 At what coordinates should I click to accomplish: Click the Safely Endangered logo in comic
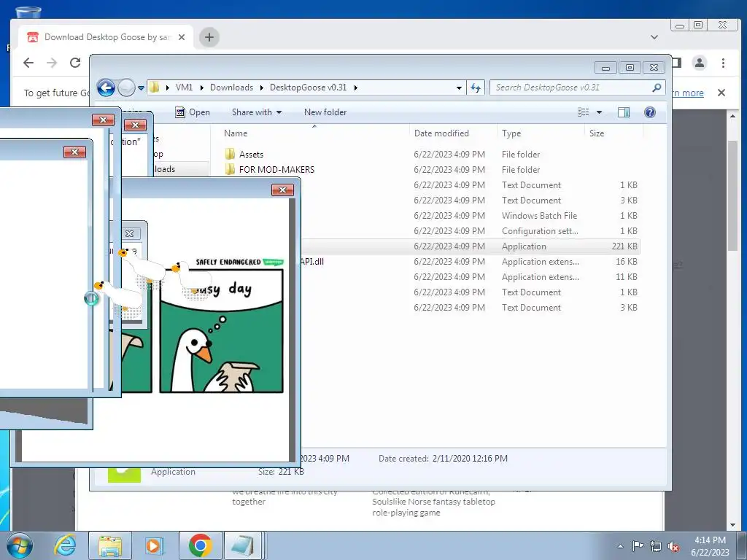tap(239, 262)
